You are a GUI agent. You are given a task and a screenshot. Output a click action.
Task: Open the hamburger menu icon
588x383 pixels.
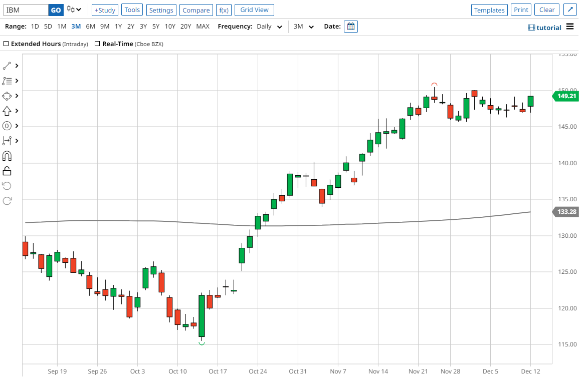pos(570,27)
